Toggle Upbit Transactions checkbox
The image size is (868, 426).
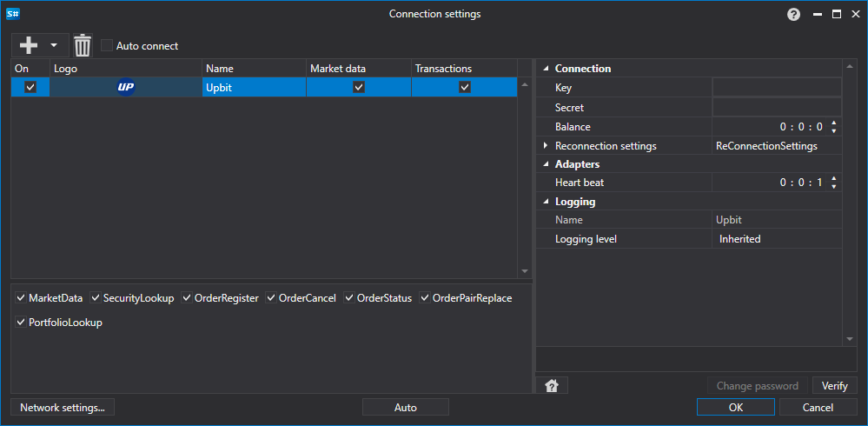coord(465,87)
